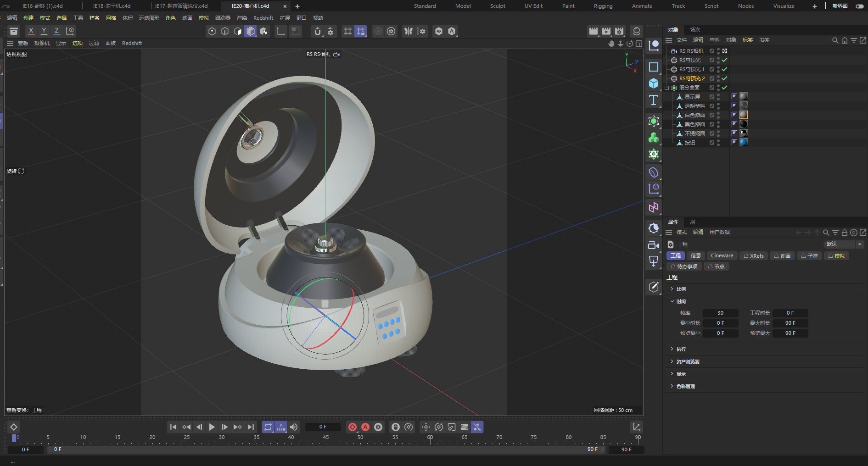Click the keyframe diamond icon left of the timeline

14,427
